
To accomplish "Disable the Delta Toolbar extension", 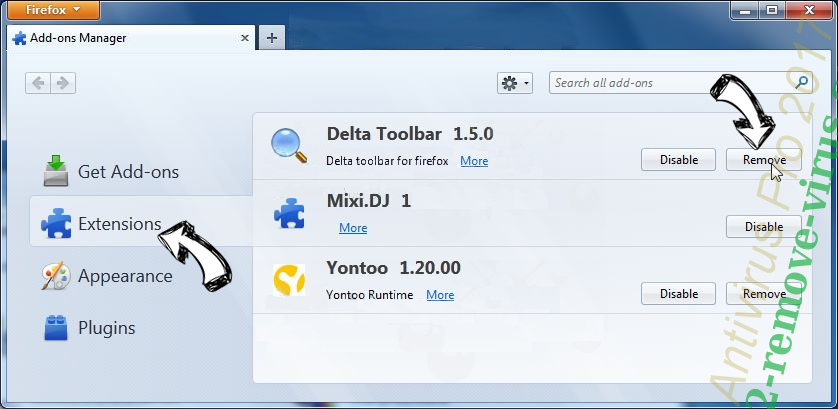I will (677, 160).
